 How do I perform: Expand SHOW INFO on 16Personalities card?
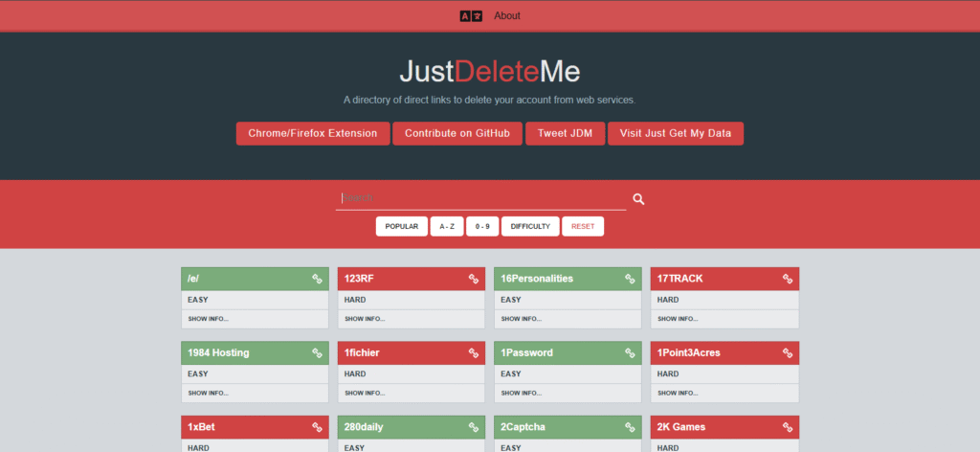pos(522,319)
